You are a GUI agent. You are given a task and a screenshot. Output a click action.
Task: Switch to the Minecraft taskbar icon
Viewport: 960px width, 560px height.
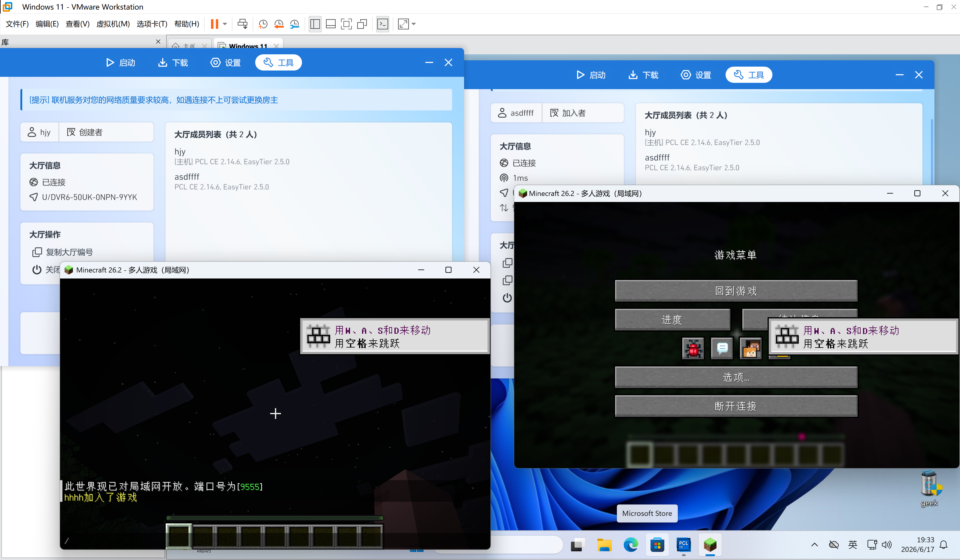(710, 545)
